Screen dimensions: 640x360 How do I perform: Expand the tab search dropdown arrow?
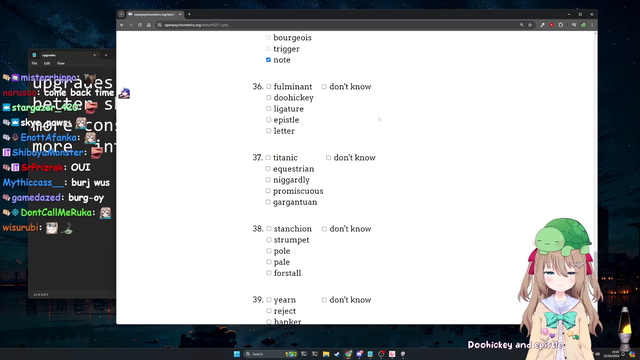(121, 14)
